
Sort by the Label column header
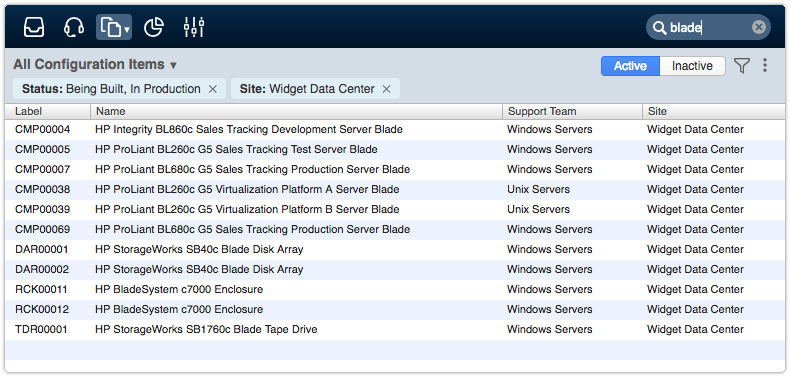coord(48,111)
